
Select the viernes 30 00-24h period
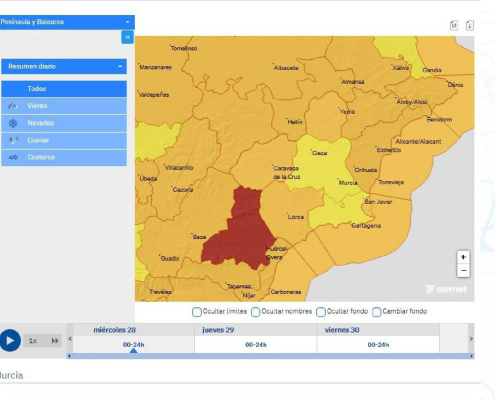(x=378, y=345)
